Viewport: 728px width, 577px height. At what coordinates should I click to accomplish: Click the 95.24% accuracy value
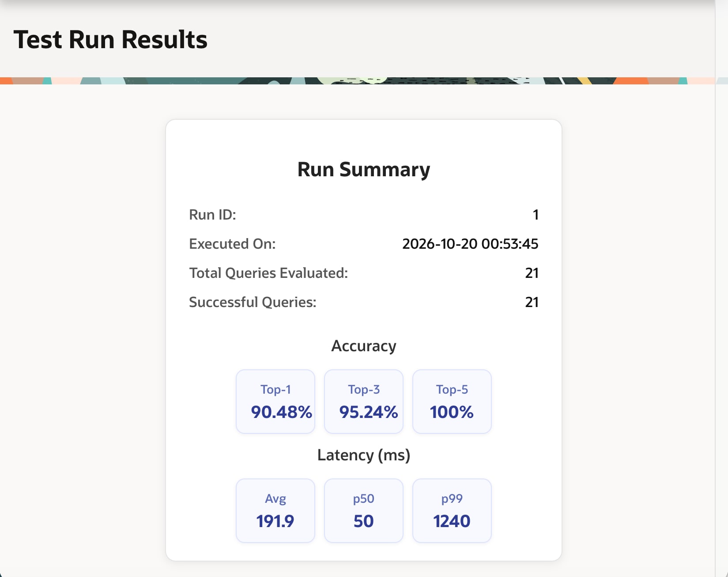pos(369,412)
